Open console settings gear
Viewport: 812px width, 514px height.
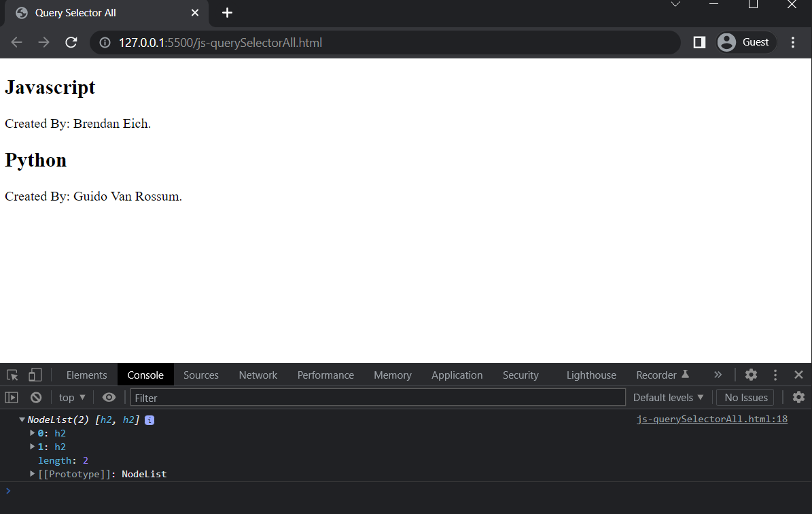coord(798,398)
